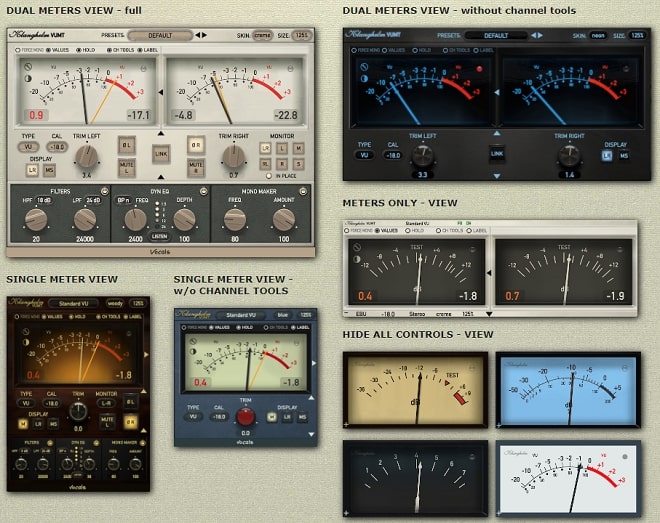
Task: Click LISTEN button in Dyn EQ section
Action: pos(159,237)
